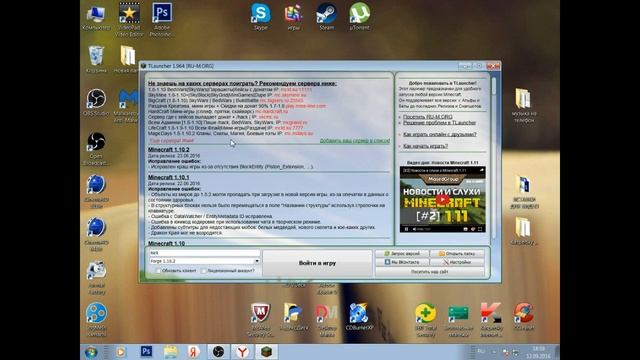This screenshot has height=360, width=640.
Task: Click the nickname input field
Action: tap(204, 253)
